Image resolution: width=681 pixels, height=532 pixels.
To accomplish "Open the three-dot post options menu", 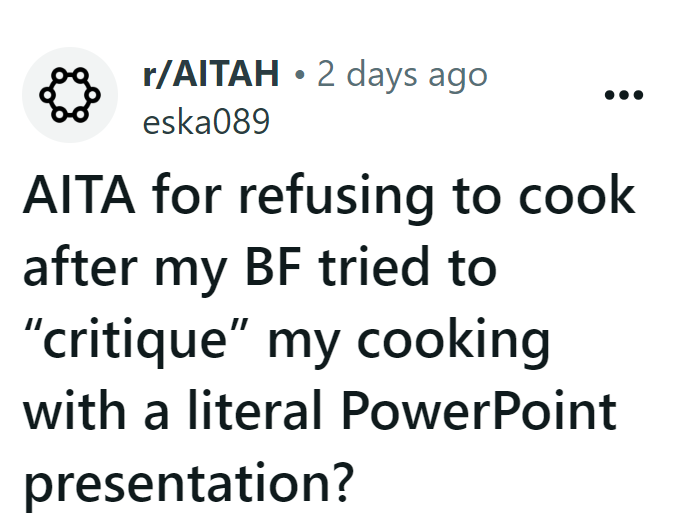I will [624, 96].
